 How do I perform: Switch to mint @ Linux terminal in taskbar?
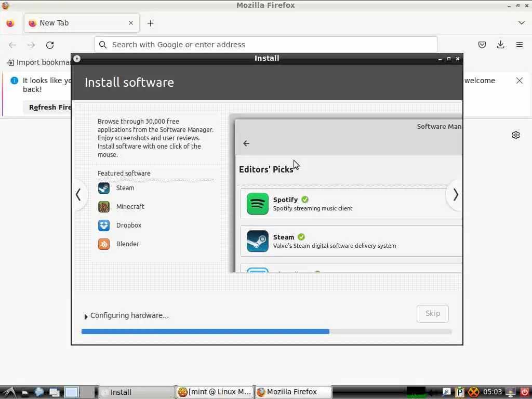click(x=215, y=392)
